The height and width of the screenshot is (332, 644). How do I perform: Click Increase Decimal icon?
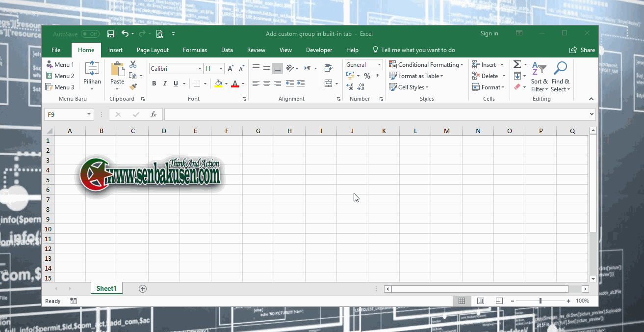tap(350, 87)
